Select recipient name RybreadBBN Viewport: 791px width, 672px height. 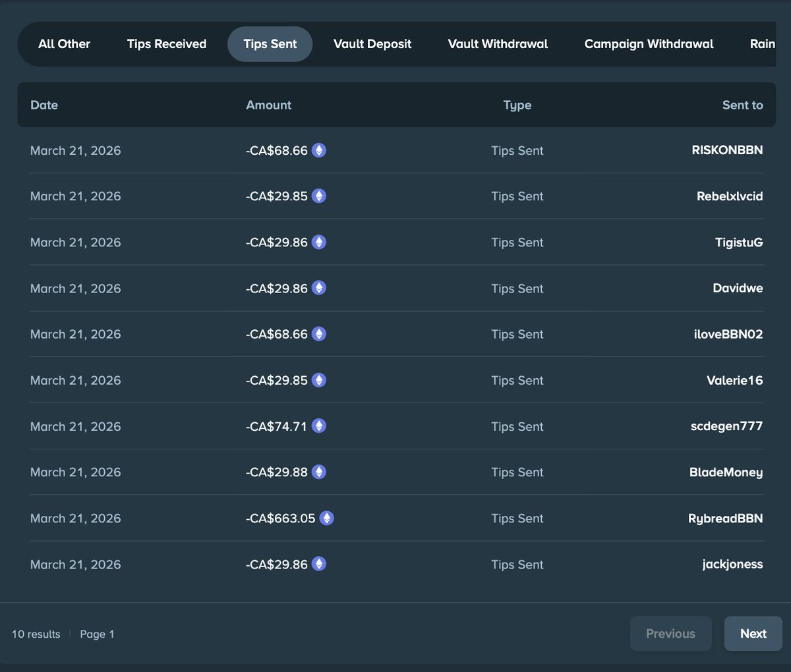click(726, 518)
